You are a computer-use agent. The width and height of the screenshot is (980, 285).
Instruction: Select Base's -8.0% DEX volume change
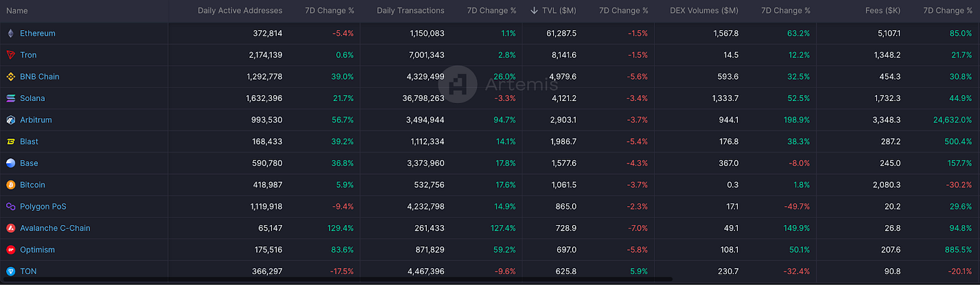coord(798,163)
